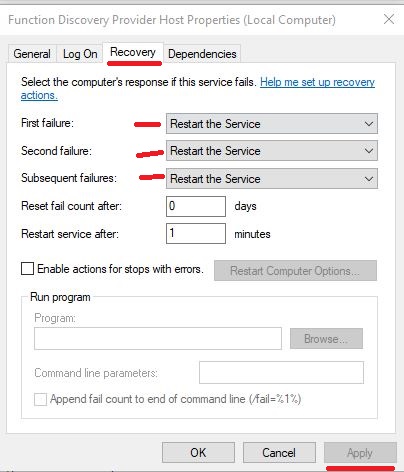Click the Restart Computer Options button
404x472 pixels.
295,271
